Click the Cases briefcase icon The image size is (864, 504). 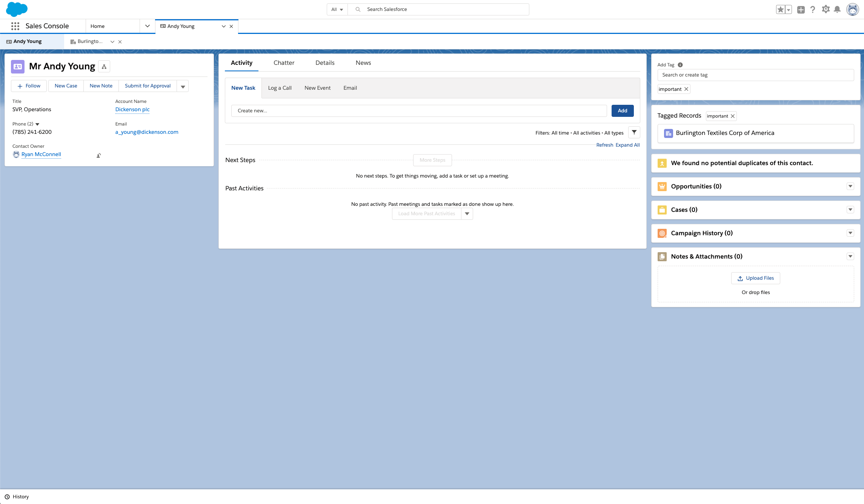662,210
